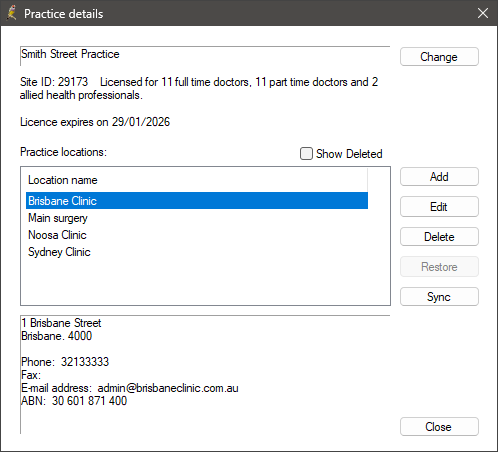
Task: Click the ABN 30 601 871 400 text
Action: pos(74,401)
